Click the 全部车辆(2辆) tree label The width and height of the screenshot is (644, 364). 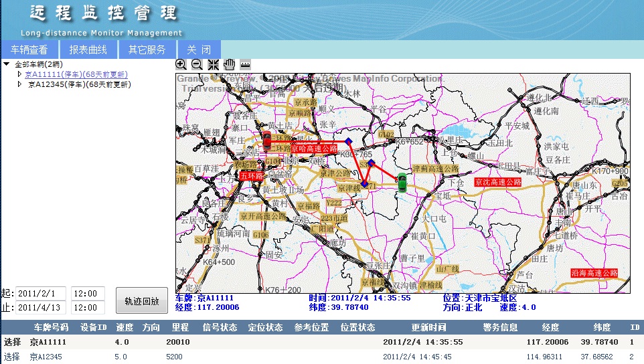[39, 64]
